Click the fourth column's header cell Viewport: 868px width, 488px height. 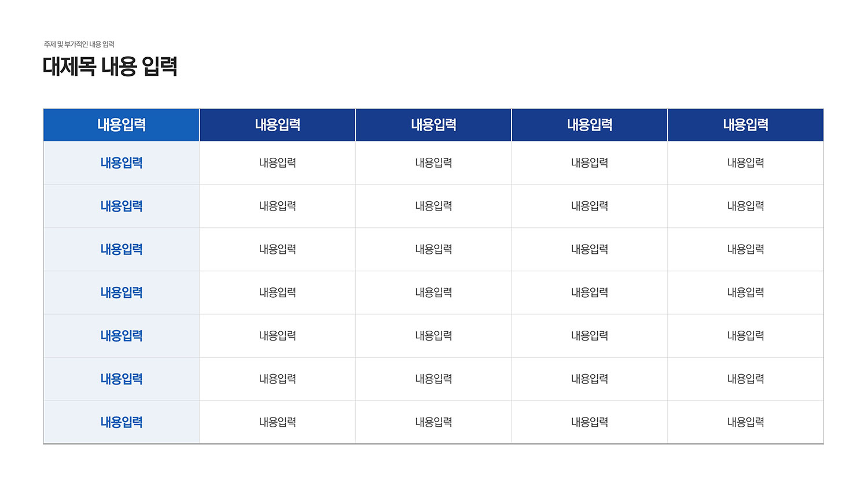[x=590, y=125]
